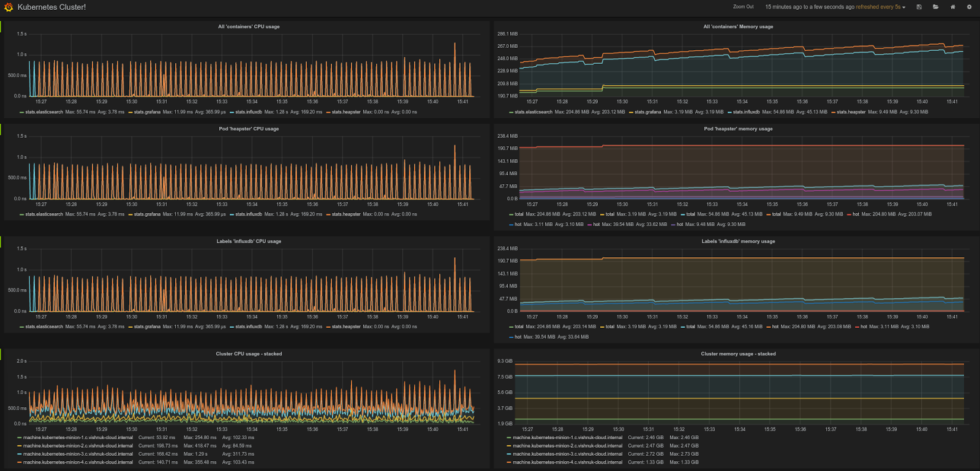Image resolution: width=980 pixels, height=471 pixels.
Task: Open the Cluster memory usage - stacked panel menu
Action: pos(737,354)
